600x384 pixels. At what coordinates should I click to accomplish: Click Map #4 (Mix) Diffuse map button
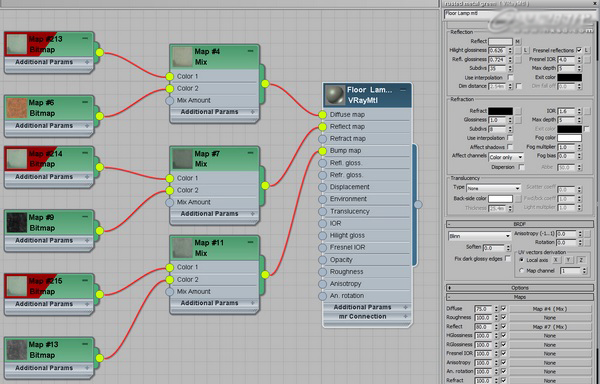pyautogui.click(x=550, y=309)
